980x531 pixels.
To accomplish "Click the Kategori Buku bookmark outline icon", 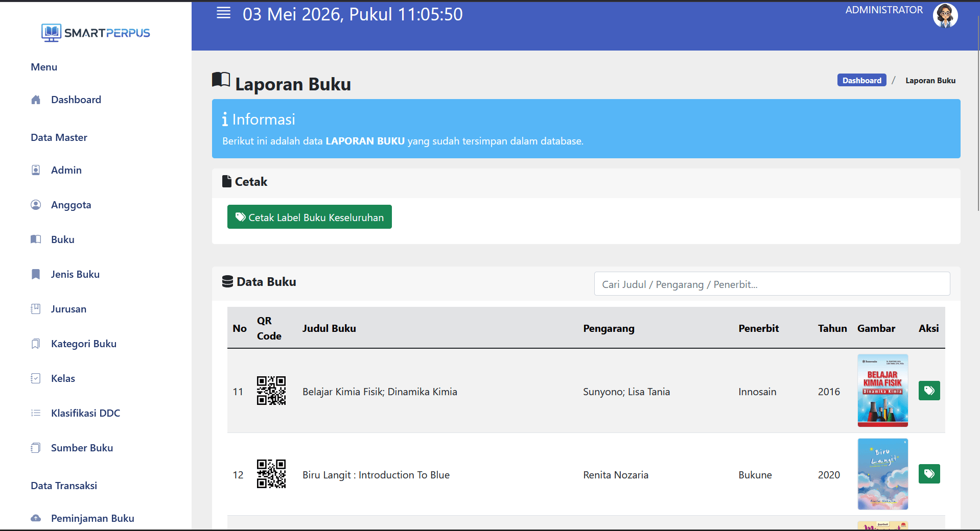I will [x=36, y=344].
